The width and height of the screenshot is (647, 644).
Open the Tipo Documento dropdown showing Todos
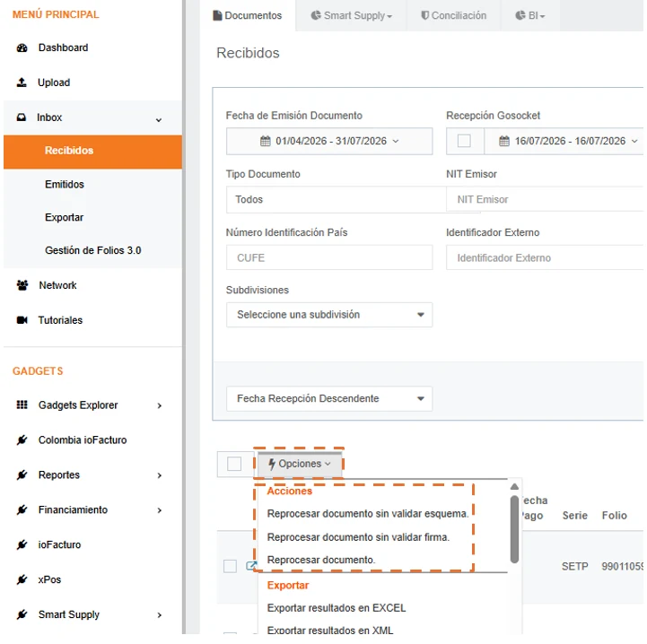click(x=336, y=200)
